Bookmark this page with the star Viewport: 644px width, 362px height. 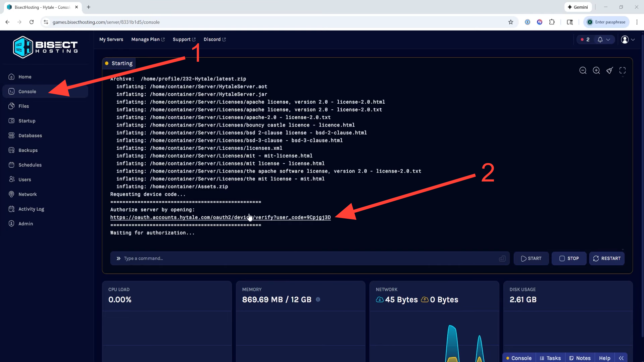pos(510,22)
